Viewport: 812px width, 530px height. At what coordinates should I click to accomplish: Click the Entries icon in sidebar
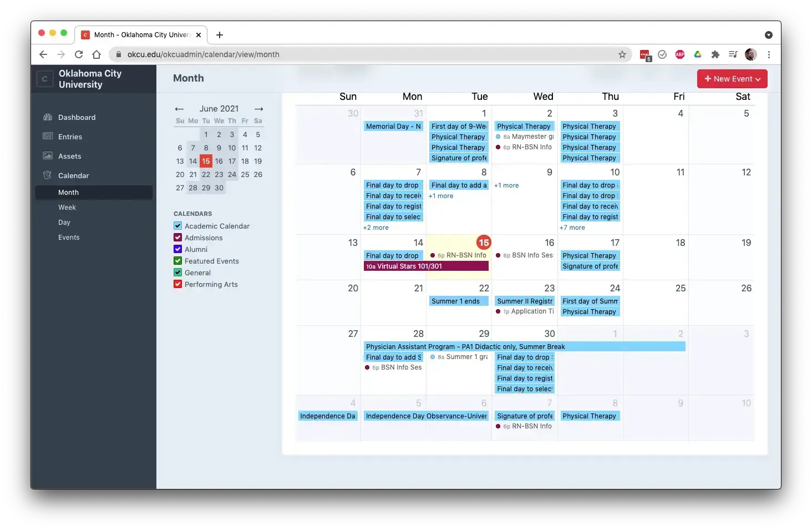(x=48, y=137)
